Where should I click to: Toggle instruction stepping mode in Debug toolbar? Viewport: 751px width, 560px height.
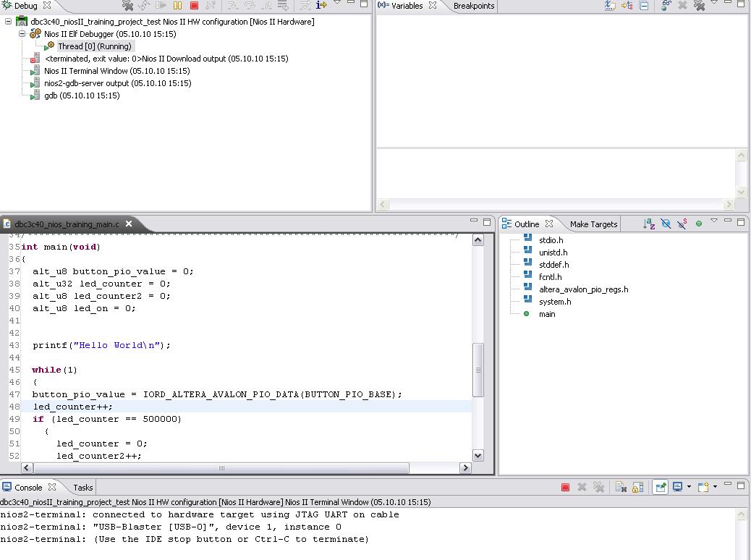tap(321, 6)
